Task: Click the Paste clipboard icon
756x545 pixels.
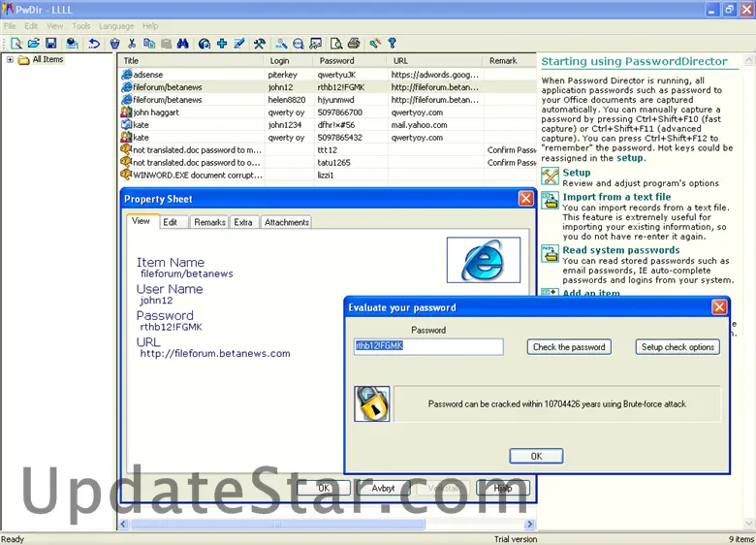Action: click(167, 44)
